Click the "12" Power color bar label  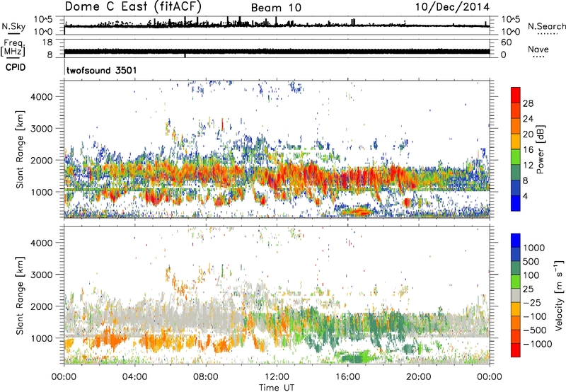pos(528,166)
